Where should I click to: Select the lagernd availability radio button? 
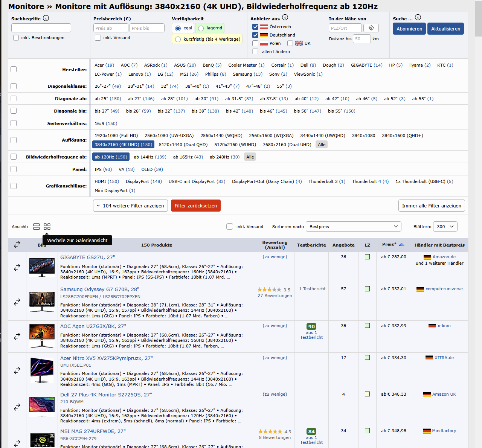[x=201, y=28]
